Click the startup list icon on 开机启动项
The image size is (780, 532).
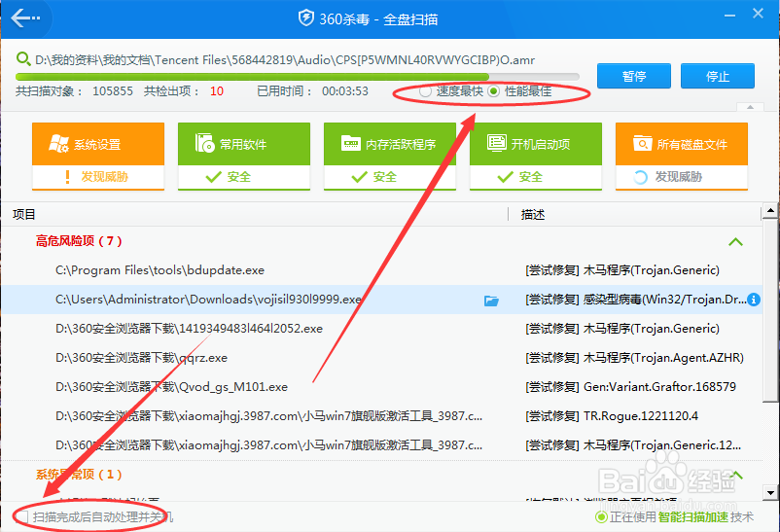[496, 143]
